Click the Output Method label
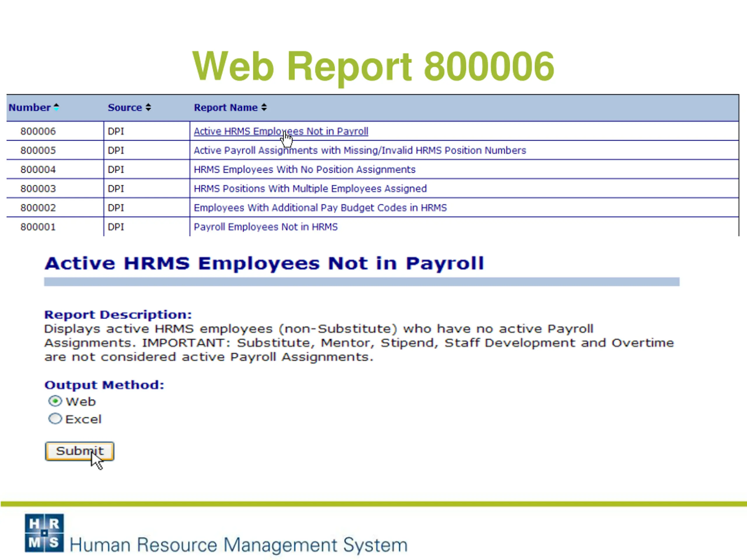747x560 pixels. 104,385
